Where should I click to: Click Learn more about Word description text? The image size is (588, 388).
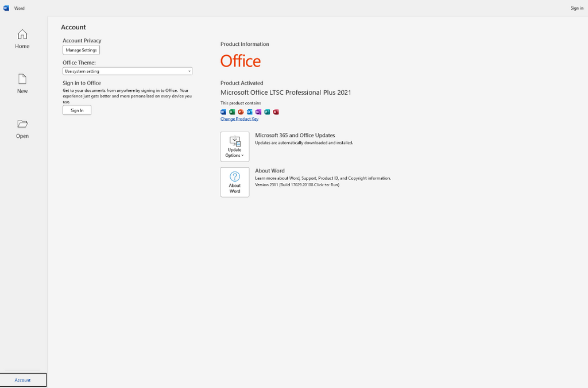(x=323, y=178)
